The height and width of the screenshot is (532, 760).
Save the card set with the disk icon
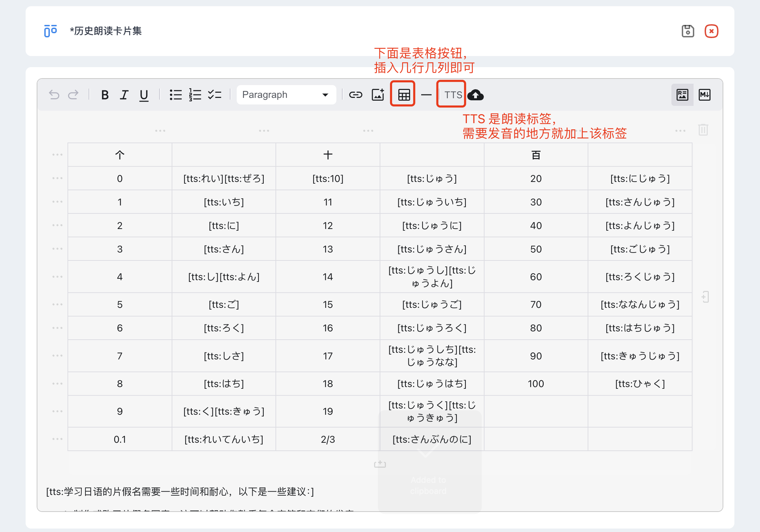[x=688, y=31]
